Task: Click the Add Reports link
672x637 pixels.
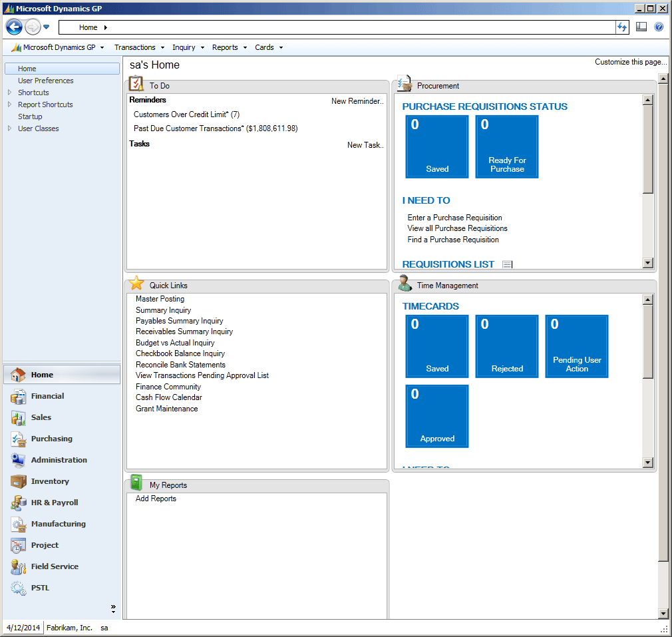Action: (156, 499)
